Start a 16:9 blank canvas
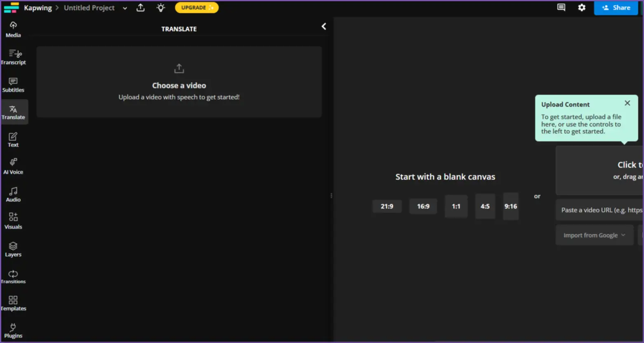The width and height of the screenshot is (644, 343). (x=423, y=206)
